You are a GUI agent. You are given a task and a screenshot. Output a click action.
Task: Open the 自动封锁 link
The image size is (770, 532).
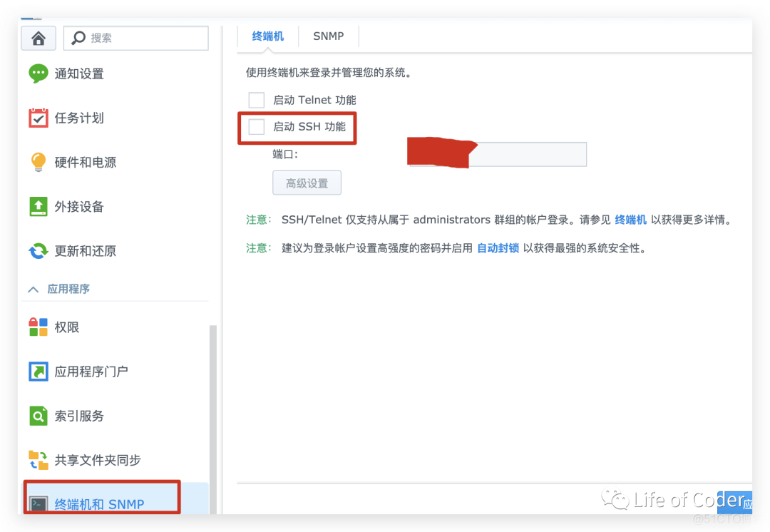point(498,248)
